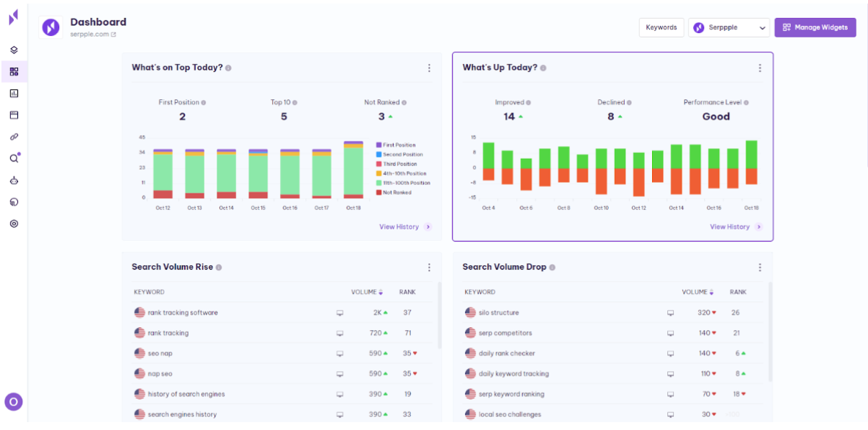The width and height of the screenshot is (868, 430).
Task: Open the user avatar at sidebar bottom
Action: [14, 402]
